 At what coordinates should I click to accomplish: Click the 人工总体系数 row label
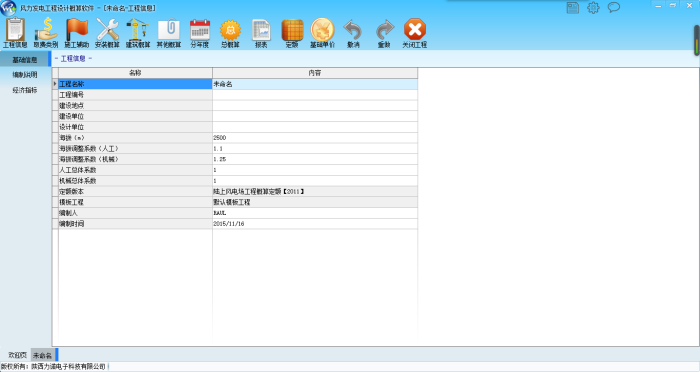pyautogui.click(x=135, y=170)
